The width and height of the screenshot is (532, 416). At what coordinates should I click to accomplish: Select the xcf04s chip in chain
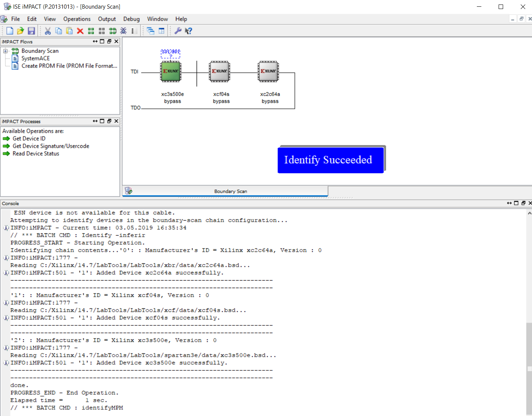click(x=219, y=71)
